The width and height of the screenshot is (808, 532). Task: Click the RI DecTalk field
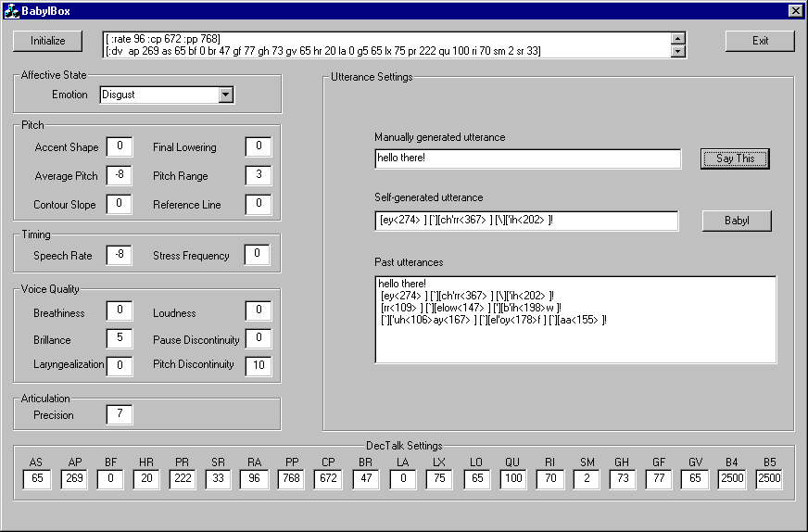550,479
